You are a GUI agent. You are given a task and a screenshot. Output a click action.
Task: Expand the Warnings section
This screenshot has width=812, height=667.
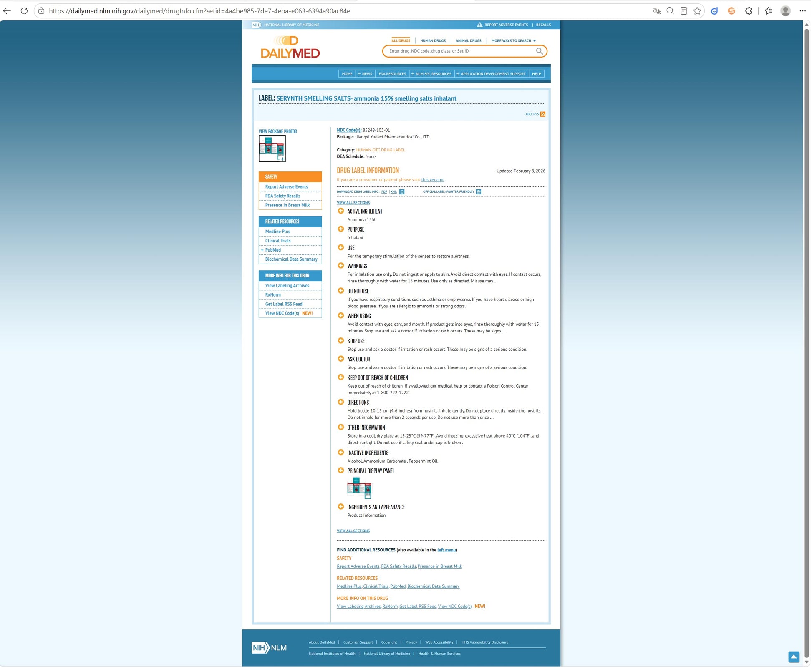[341, 266]
